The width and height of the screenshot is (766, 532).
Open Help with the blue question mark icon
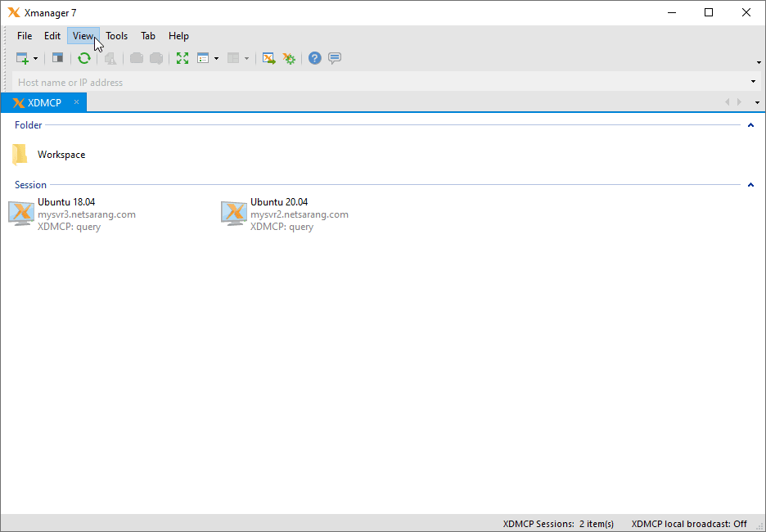coord(314,58)
